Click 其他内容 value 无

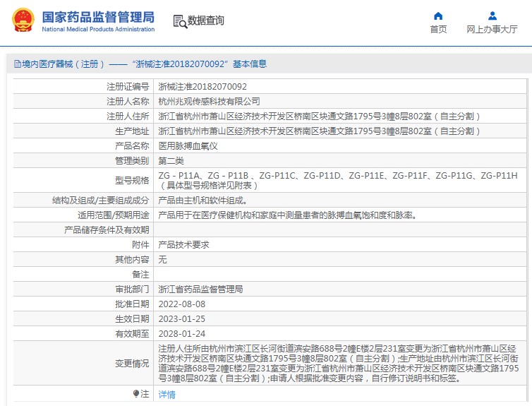point(162,260)
